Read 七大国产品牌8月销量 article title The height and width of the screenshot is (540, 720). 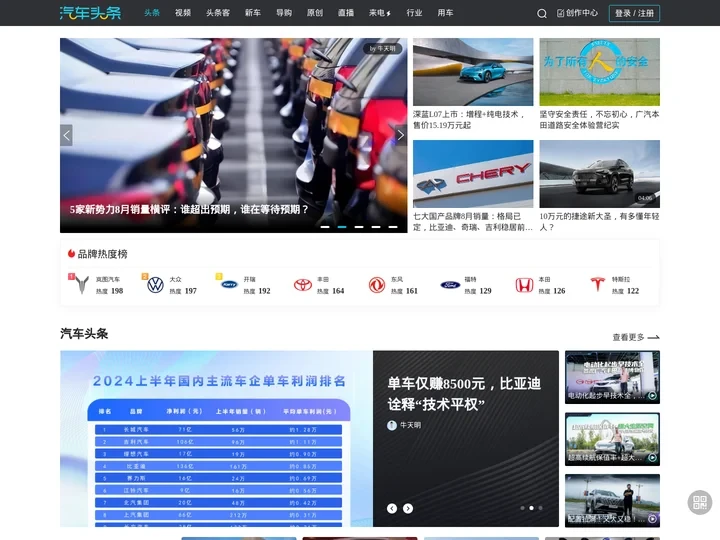pos(473,221)
